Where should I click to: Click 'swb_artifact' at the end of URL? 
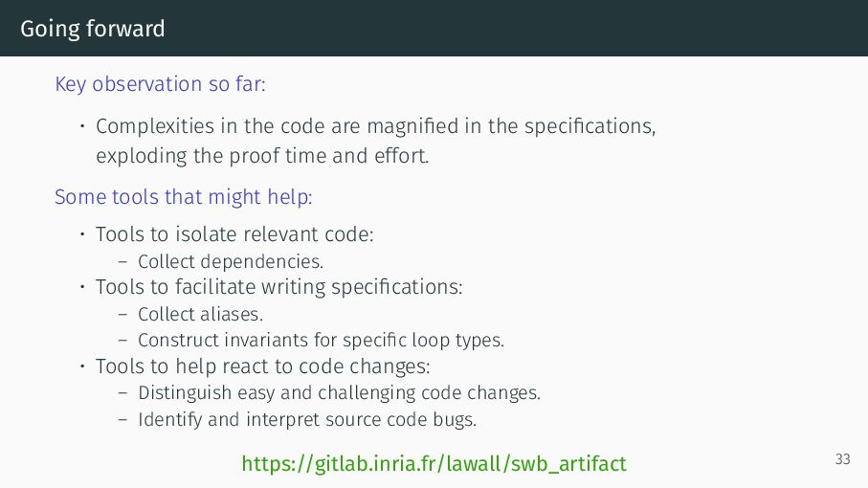pyautogui.click(x=568, y=464)
